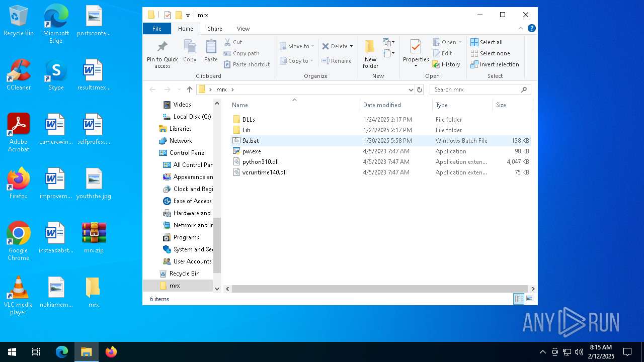
Task: Select python310.dll file
Action: pyautogui.click(x=380, y=162)
